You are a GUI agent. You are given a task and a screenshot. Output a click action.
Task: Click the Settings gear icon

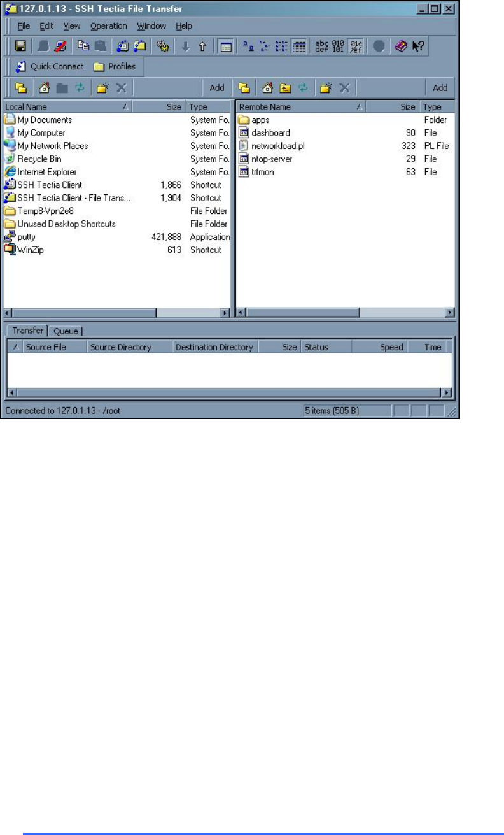[162, 46]
